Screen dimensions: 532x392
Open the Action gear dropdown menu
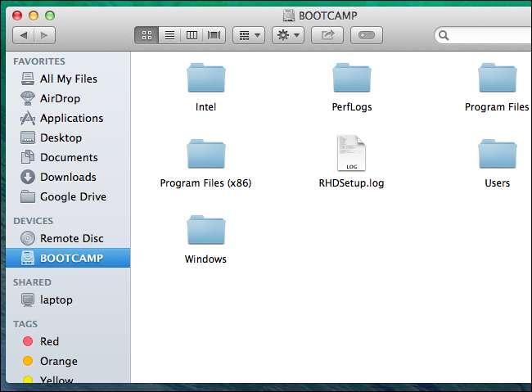click(x=287, y=35)
